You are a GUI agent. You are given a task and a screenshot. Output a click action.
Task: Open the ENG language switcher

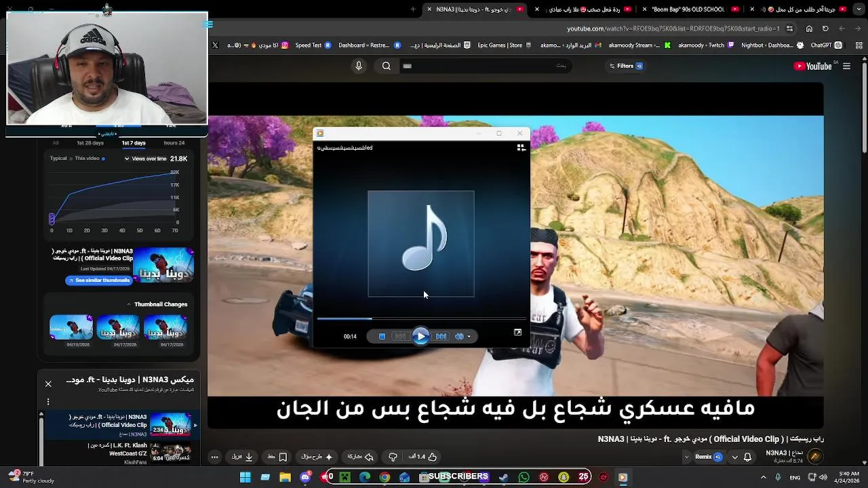(x=795, y=477)
